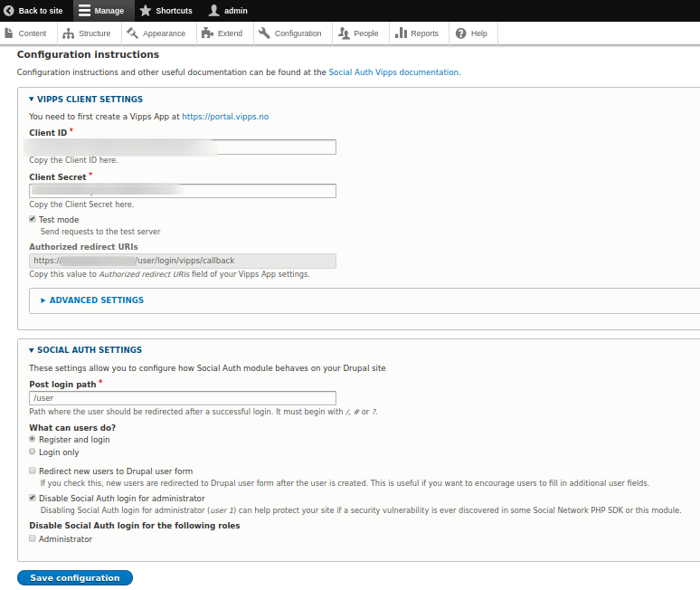Click the Manage hamburger icon

coord(84,10)
